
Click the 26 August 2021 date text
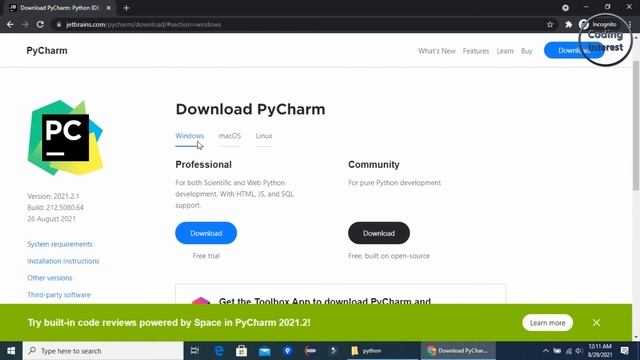pyautogui.click(x=51, y=219)
